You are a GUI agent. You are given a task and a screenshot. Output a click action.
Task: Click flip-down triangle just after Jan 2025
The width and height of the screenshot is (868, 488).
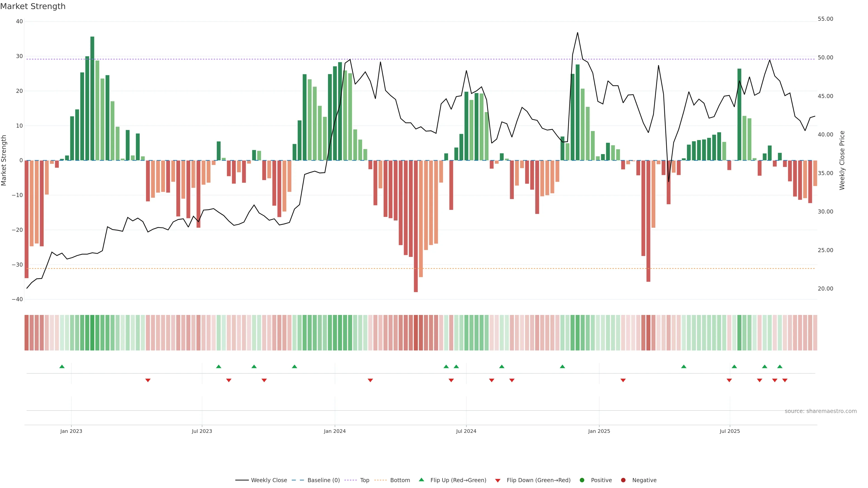point(623,380)
